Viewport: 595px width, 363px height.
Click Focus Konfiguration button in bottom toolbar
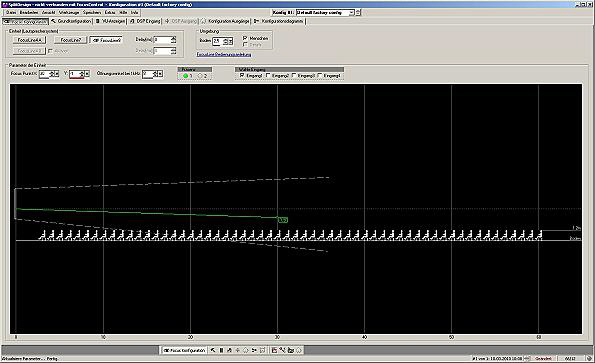click(x=184, y=350)
